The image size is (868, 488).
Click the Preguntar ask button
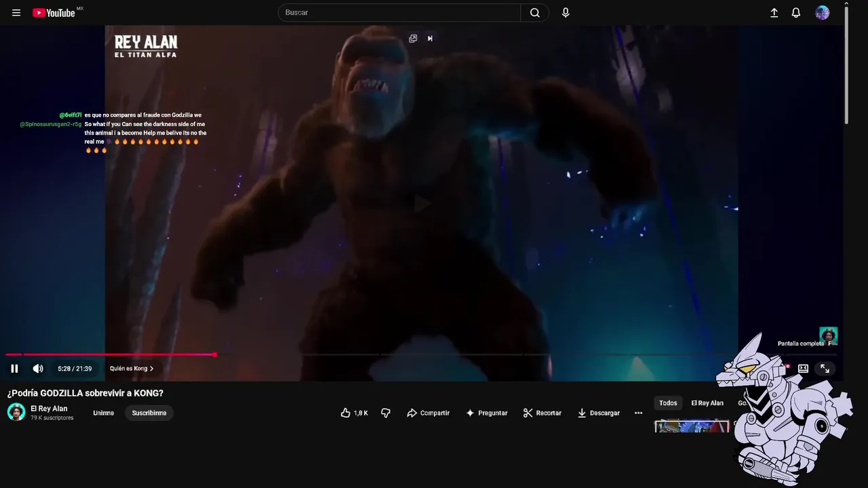pos(486,413)
